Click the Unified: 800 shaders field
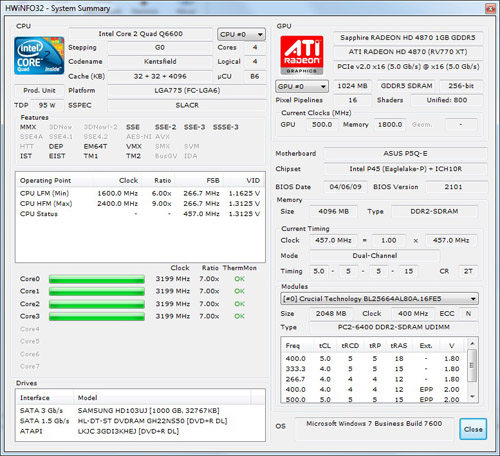Viewport: 500px width, 456px height. pyautogui.click(x=447, y=100)
